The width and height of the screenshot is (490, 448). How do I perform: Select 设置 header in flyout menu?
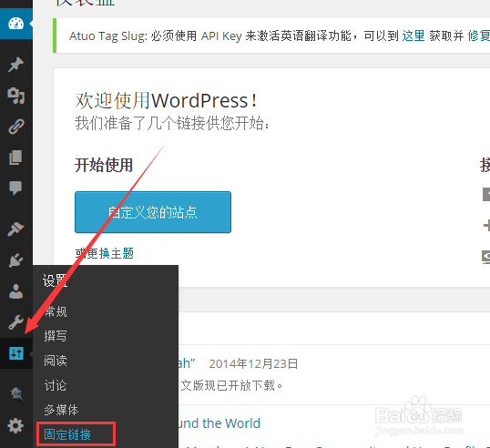pos(55,280)
